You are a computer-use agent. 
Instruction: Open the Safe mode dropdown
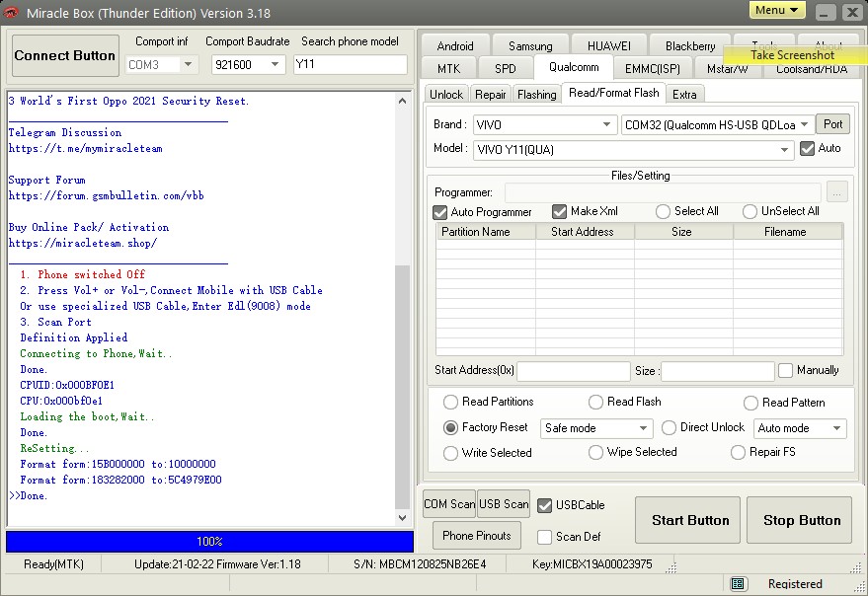coord(596,428)
